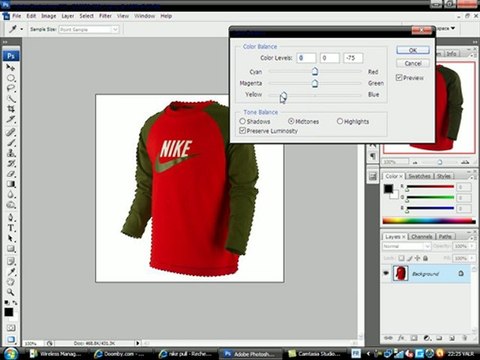This screenshot has height=360, width=480.
Task: Select the Healing Brush tool
Action: pyautogui.click(x=10, y=132)
